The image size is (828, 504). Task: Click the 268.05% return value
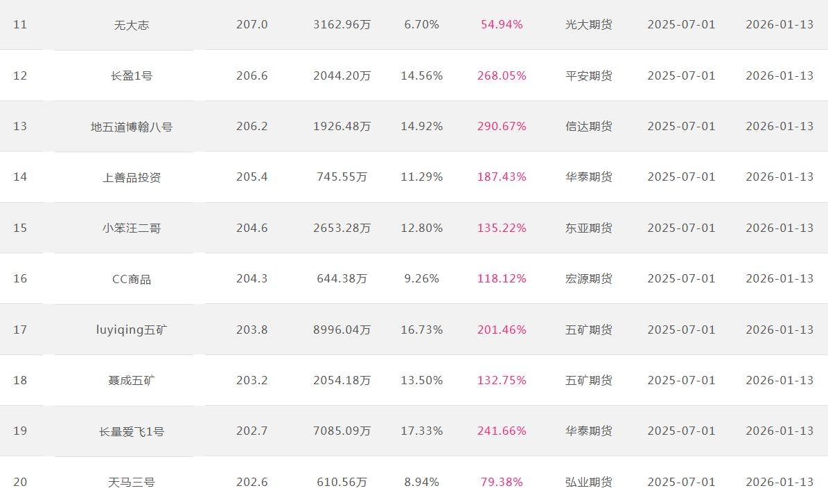(x=502, y=76)
